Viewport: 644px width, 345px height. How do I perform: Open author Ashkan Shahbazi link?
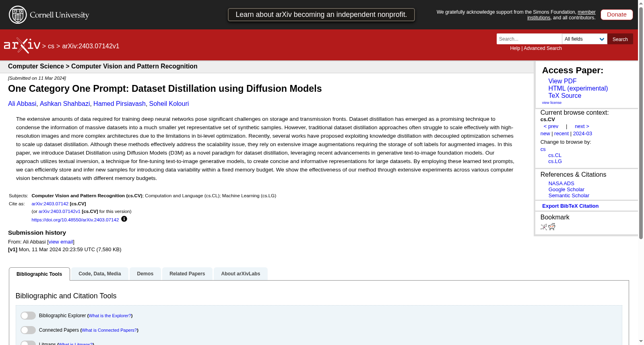65,104
